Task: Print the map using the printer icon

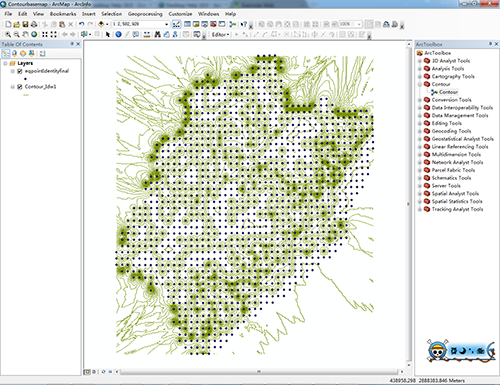Action: click(x=34, y=24)
